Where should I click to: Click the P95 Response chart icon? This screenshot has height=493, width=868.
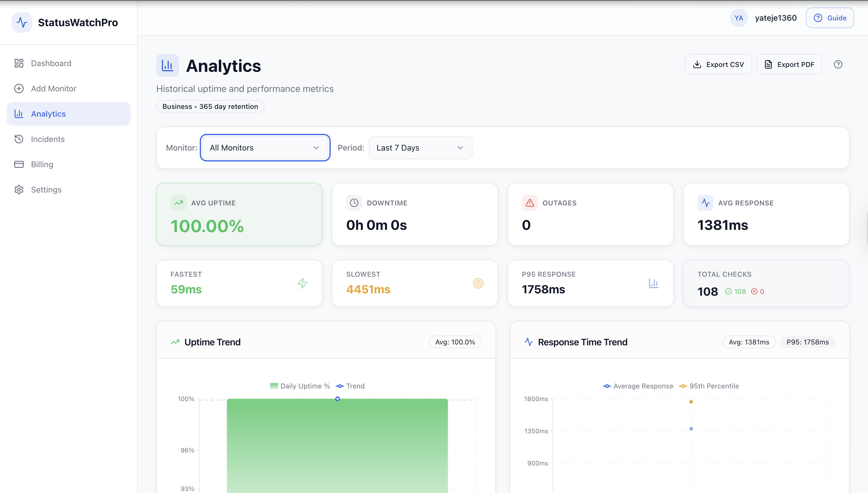click(x=654, y=283)
